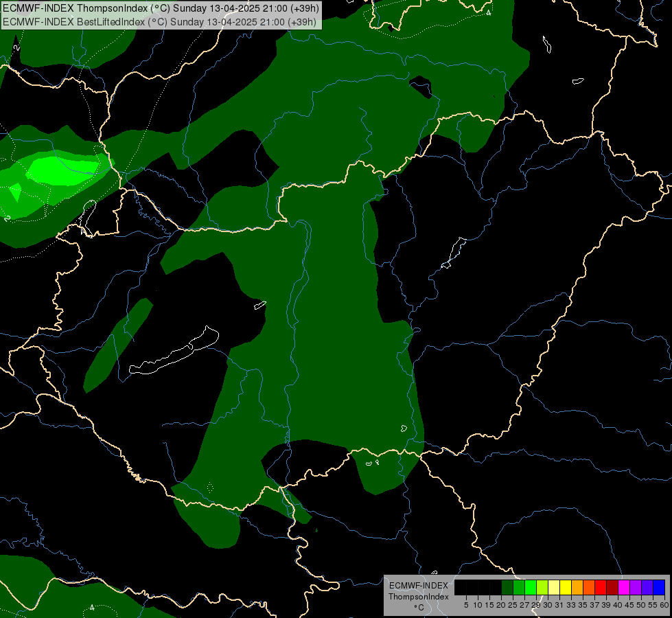Click the legend unit '°C'
The height and width of the screenshot is (618, 672).
pyautogui.click(x=419, y=608)
